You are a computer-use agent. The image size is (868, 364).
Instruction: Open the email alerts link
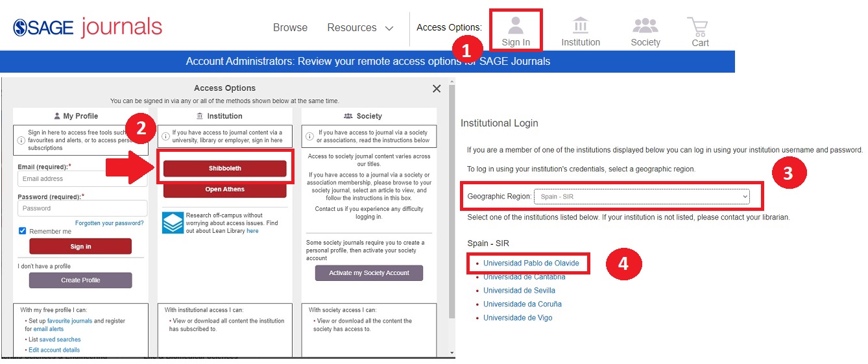tap(50, 329)
